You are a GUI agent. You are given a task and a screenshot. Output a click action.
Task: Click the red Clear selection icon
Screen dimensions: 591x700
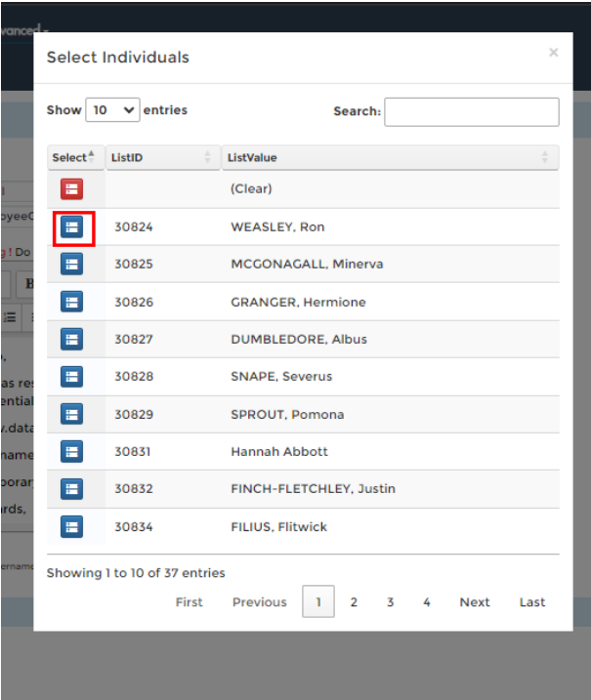tap(71, 189)
